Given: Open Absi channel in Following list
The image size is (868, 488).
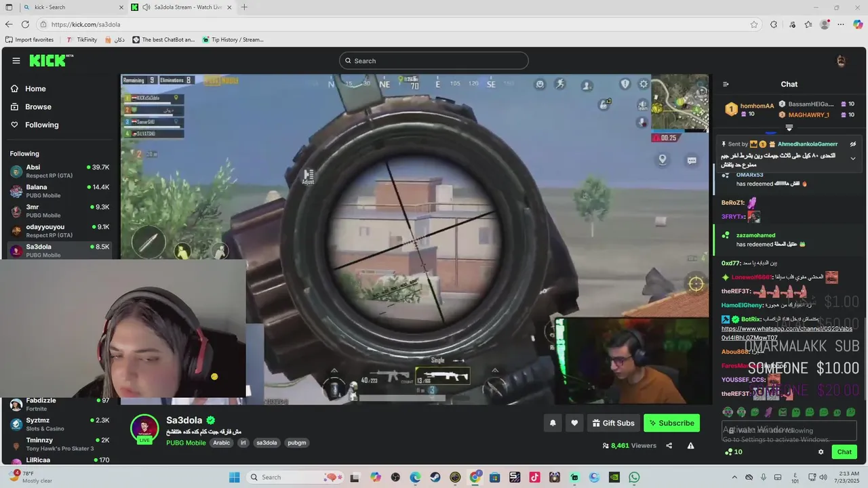Looking at the screenshot, I should tap(60, 171).
